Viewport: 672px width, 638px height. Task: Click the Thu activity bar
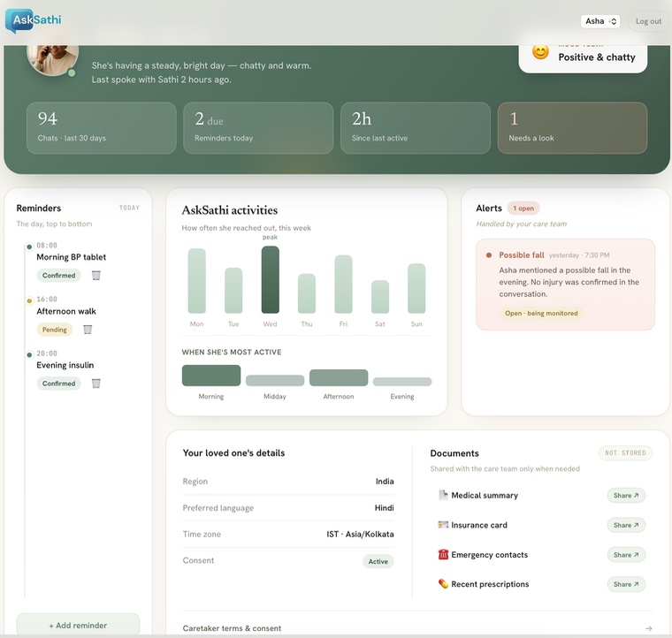click(x=307, y=293)
